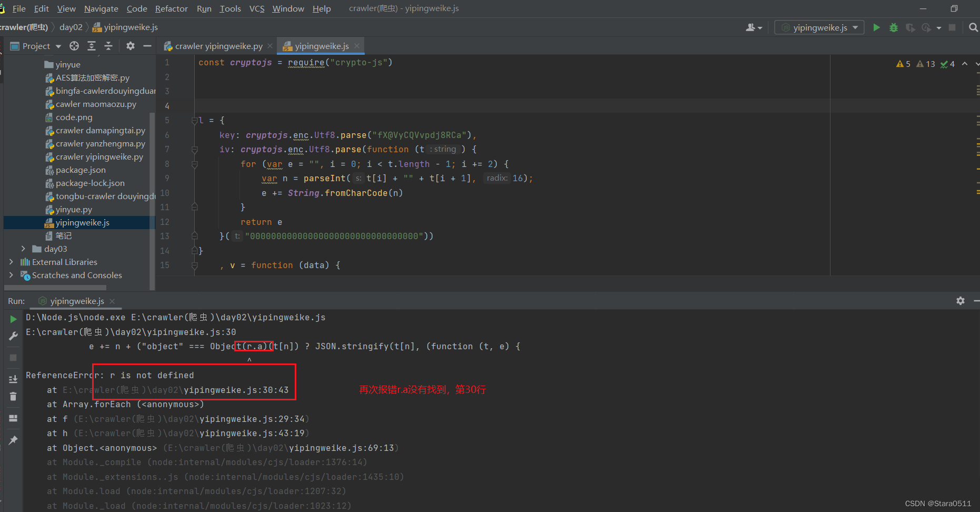
Task: Click Project panel horizontal scrollbar
Action: pyautogui.click(x=55, y=288)
